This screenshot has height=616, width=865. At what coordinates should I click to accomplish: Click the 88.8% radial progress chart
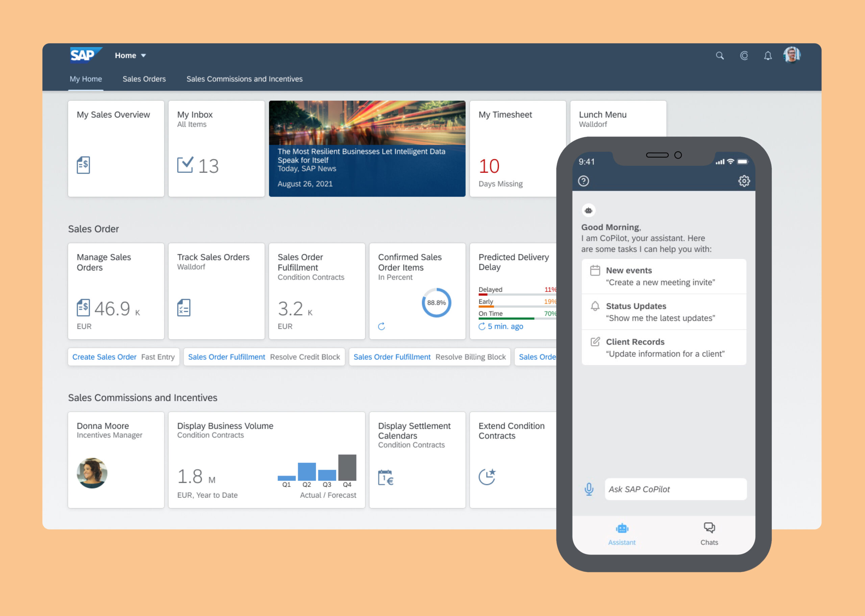coord(437,303)
